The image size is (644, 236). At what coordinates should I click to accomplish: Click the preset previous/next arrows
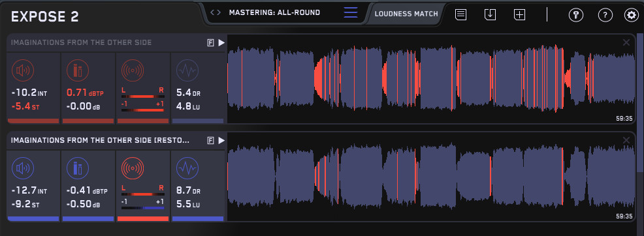[x=216, y=12]
